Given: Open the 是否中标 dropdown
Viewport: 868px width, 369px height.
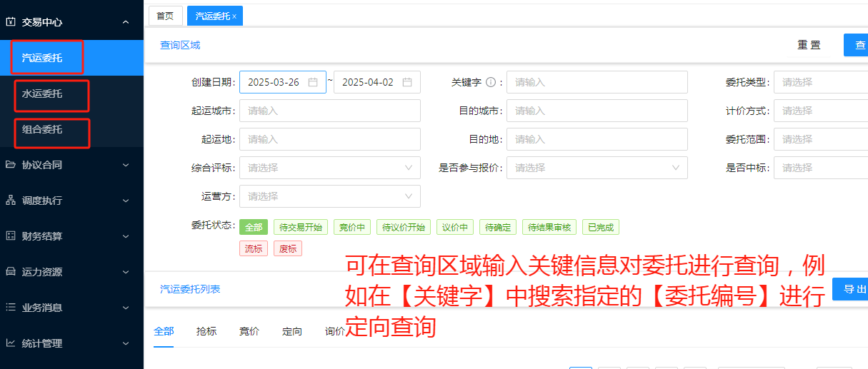Looking at the screenshot, I should point(821,168).
